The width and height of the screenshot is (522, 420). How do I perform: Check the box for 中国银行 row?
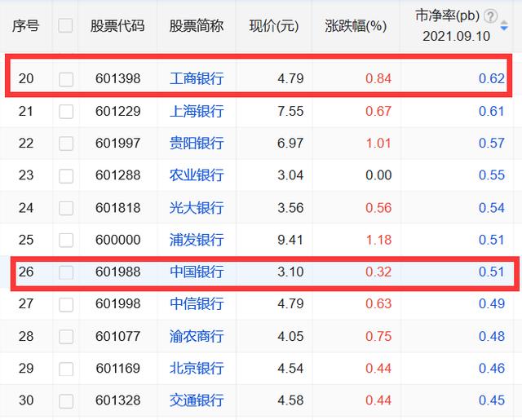66,272
